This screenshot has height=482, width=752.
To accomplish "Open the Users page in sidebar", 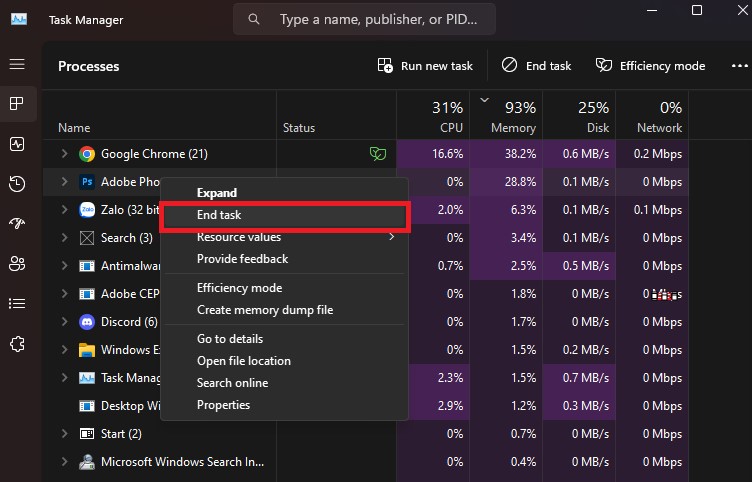I will (17, 263).
